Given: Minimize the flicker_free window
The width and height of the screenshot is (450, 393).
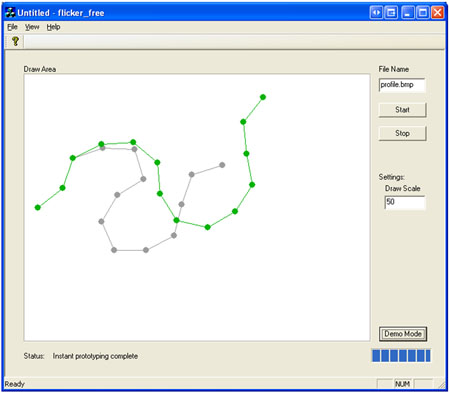Looking at the screenshot, I should [407, 13].
